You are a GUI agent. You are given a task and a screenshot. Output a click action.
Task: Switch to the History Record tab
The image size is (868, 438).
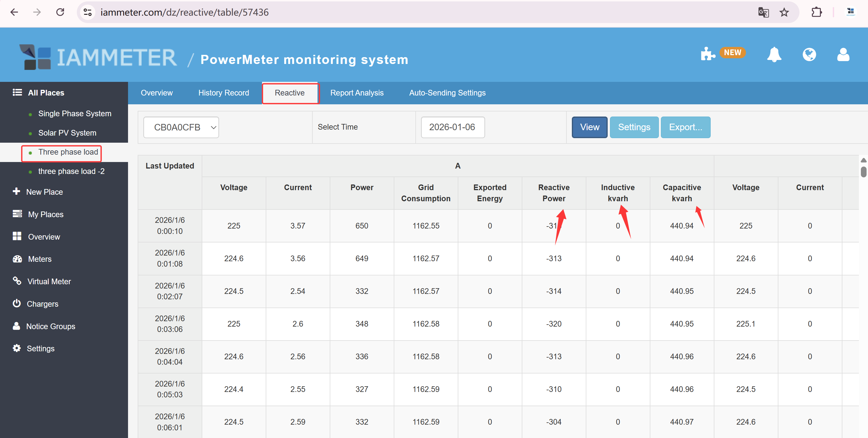pos(223,93)
